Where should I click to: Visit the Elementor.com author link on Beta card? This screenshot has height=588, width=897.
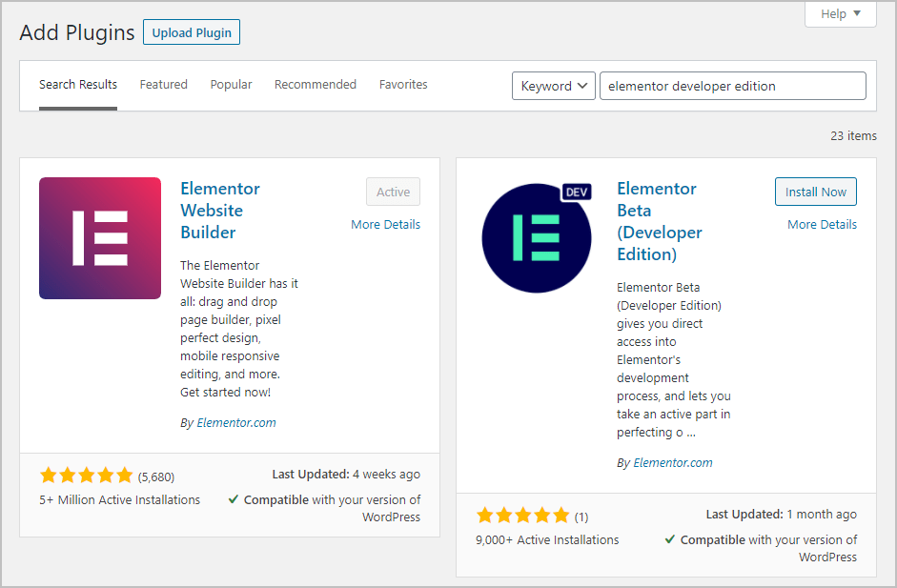point(673,462)
